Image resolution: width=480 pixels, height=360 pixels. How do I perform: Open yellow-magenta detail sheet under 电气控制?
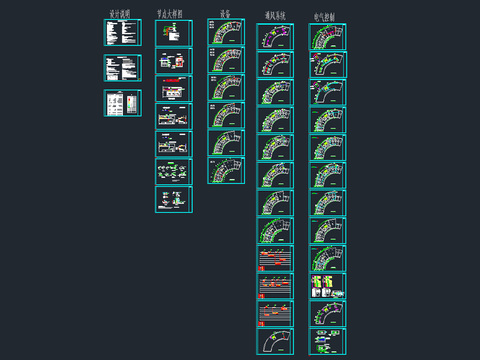(327, 286)
